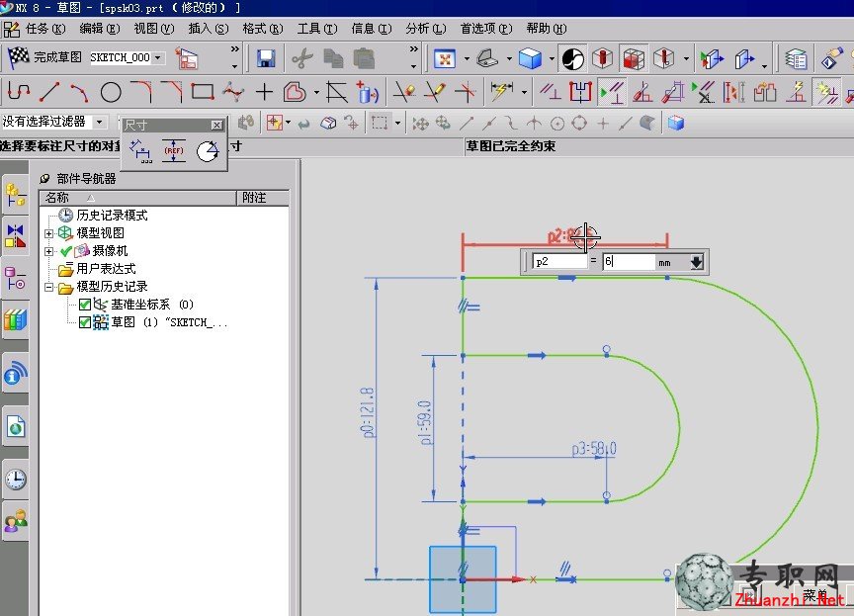
Task: Click the 附注 column header
Action: pos(264,198)
